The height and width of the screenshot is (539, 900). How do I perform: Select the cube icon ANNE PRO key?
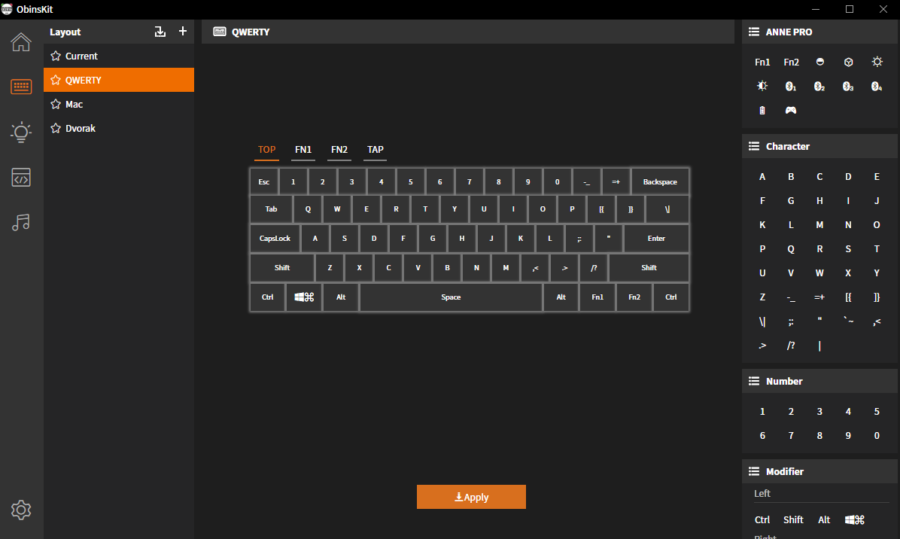848,62
